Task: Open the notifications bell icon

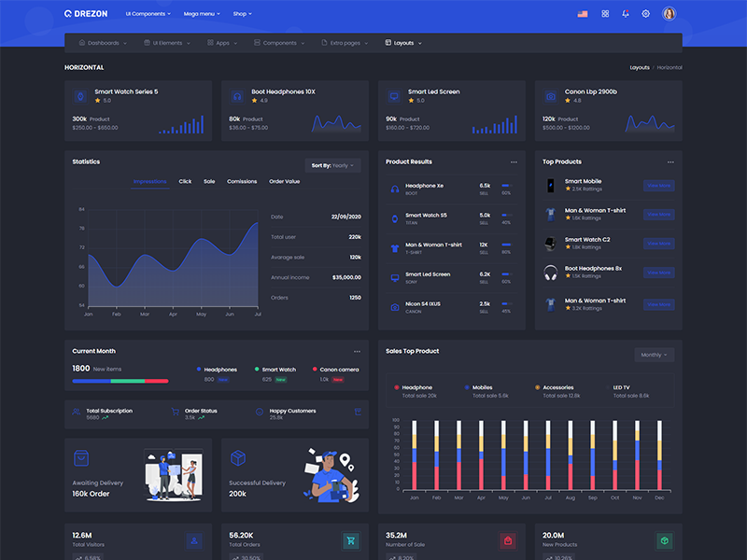Action: (x=625, y=14)
